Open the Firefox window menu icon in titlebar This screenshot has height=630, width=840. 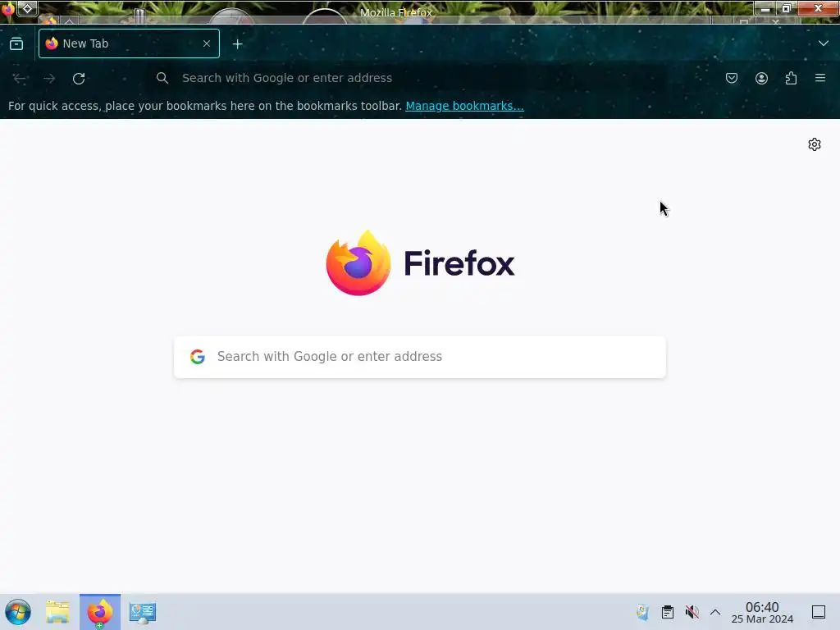pyautogui.click(x=8, y=8)
